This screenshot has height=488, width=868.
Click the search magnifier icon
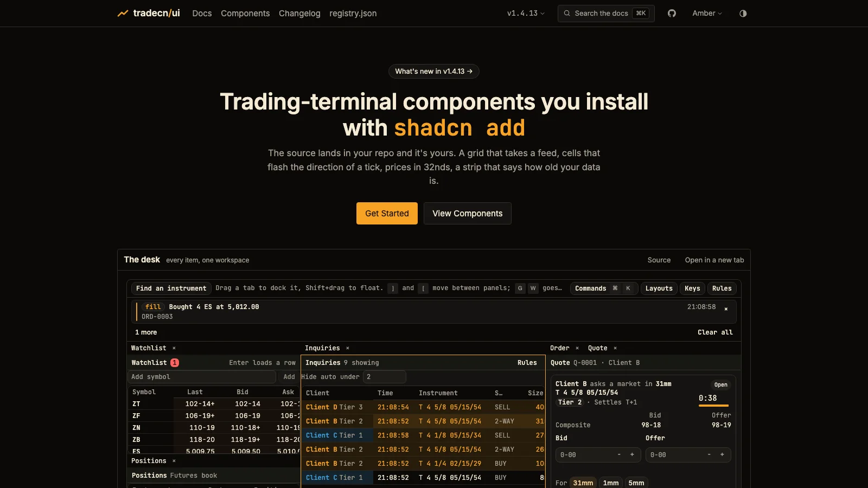click(567, 13)
